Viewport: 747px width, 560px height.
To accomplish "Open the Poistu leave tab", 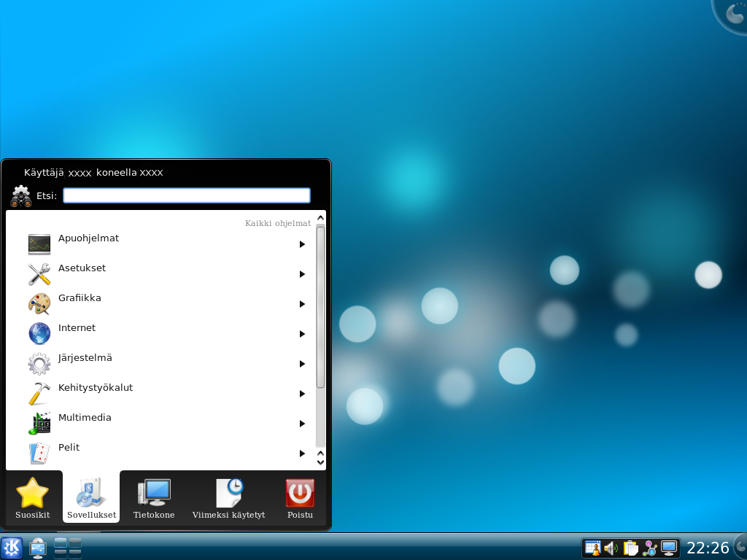I will pos(300,499).
